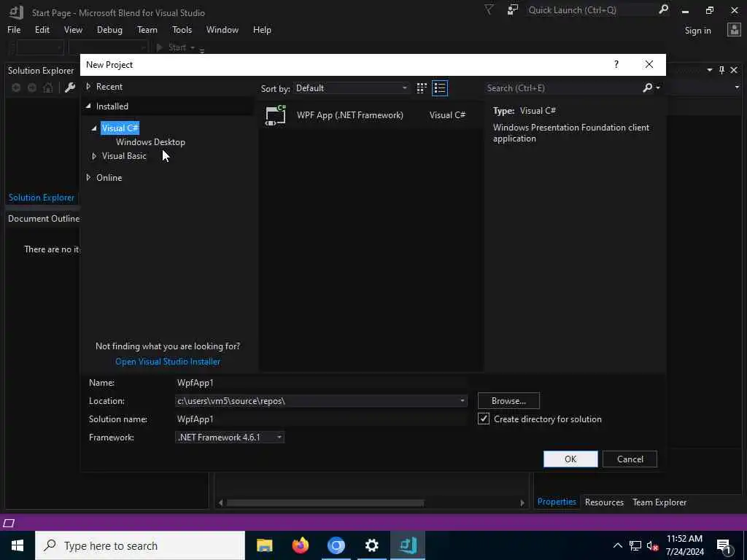Switch to the Resources tab
Viewport: 747px width, 560px height.
pyautogui.click(x=604, y=502)
